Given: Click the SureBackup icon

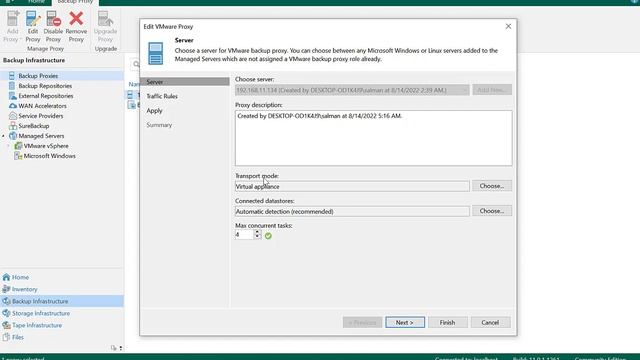Looking at the screenshot, I should tap(13, 126).
